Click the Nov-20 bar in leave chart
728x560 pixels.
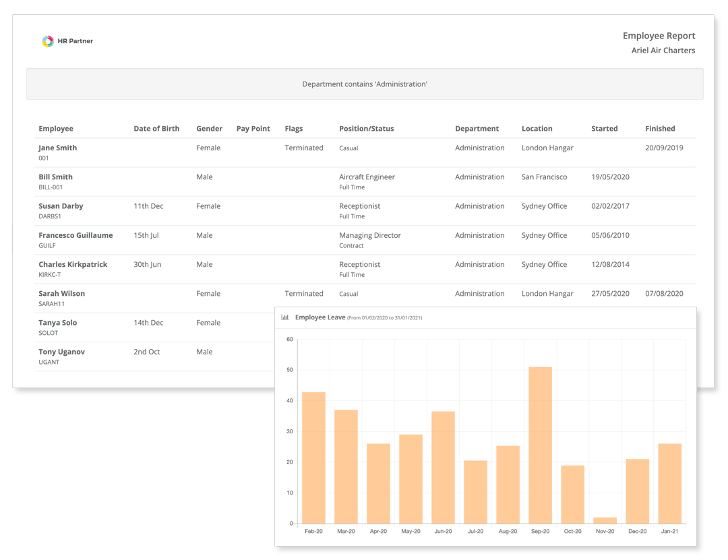point(605,520)
